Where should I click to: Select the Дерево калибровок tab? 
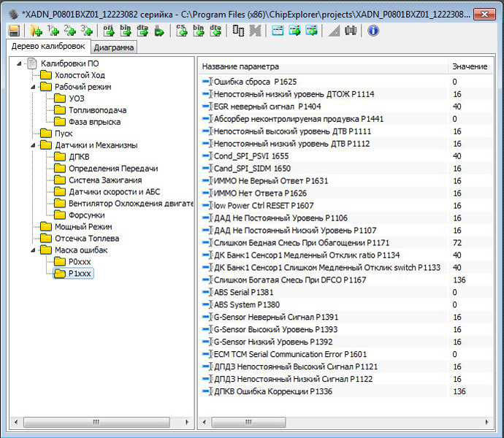tap(47, 47)
